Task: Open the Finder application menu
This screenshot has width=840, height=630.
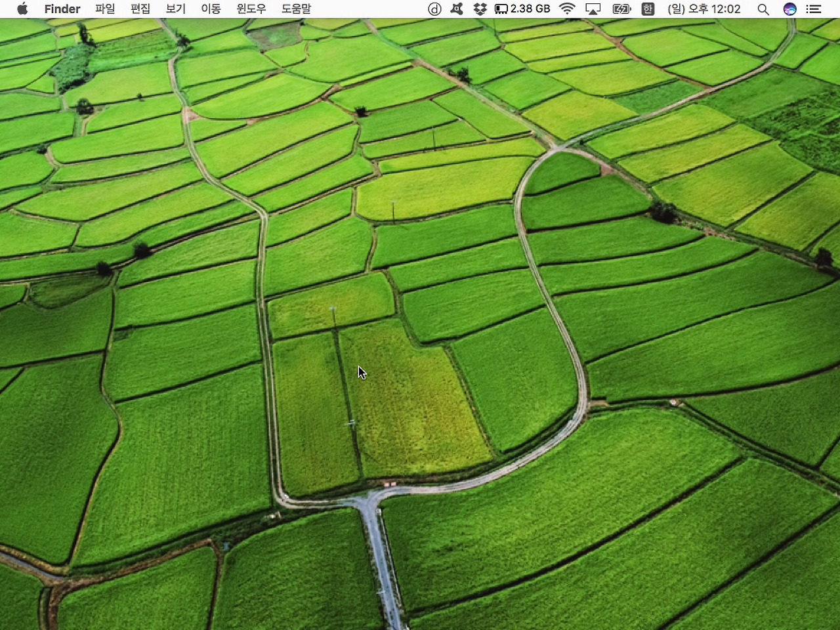Action: (x=62, y=9)
